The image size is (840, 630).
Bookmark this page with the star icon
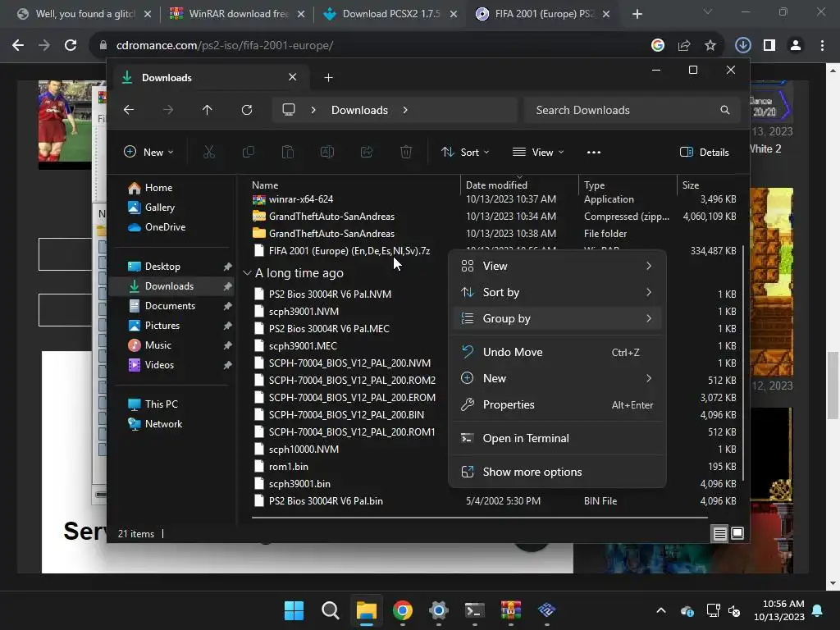point(710,46)
